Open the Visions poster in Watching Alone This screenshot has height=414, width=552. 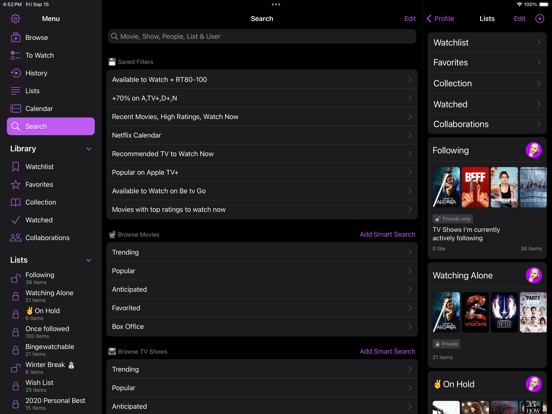(x=475, y=312)
